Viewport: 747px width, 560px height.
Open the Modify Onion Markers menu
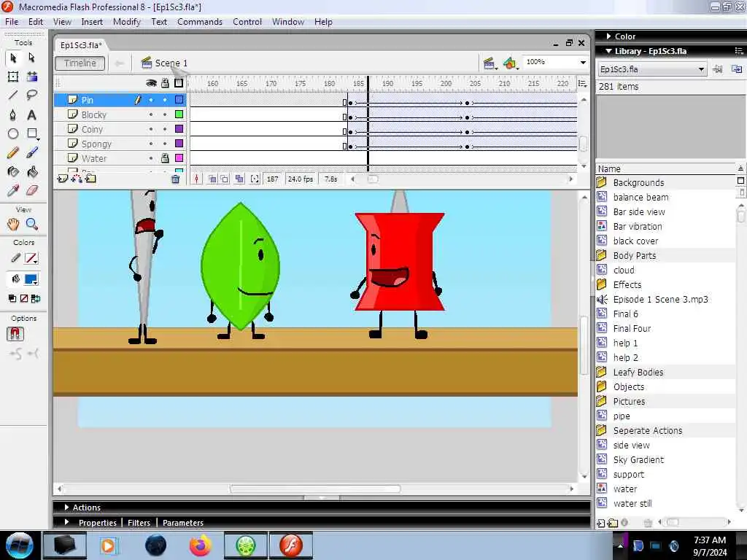coord(255,179)
